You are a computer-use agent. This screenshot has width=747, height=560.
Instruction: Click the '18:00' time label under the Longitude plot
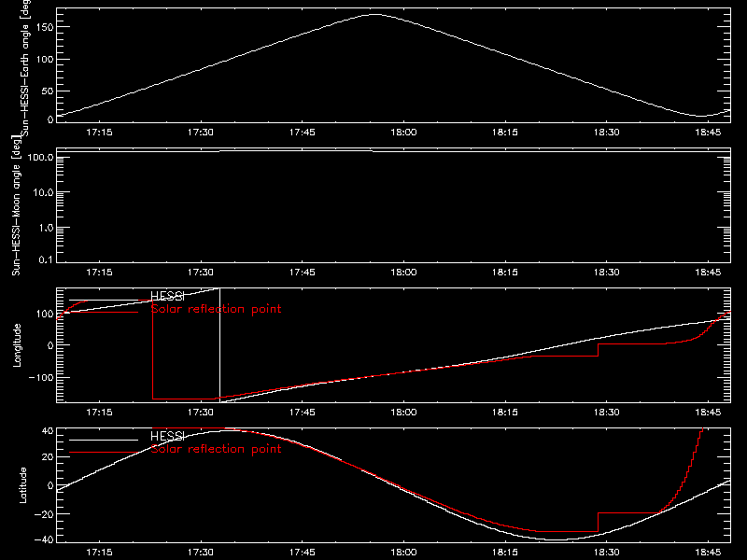pos(403,412)
